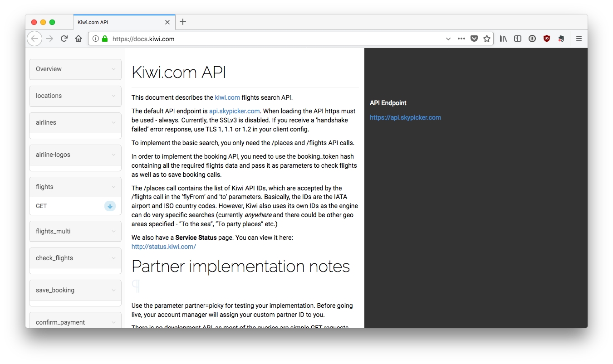Expand the airlines section
Viewport: 613px width, 364px height.
click(x=75, y=123)
